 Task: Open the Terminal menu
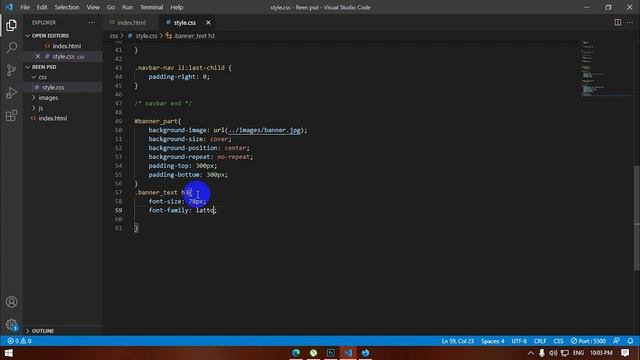point(151,7)
